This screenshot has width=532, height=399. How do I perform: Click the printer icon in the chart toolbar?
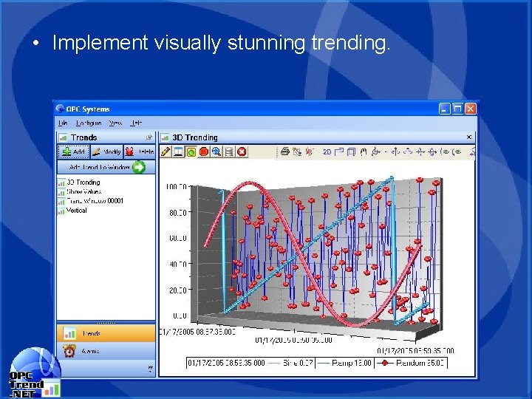pyautogui.click(x=285, y=151)
